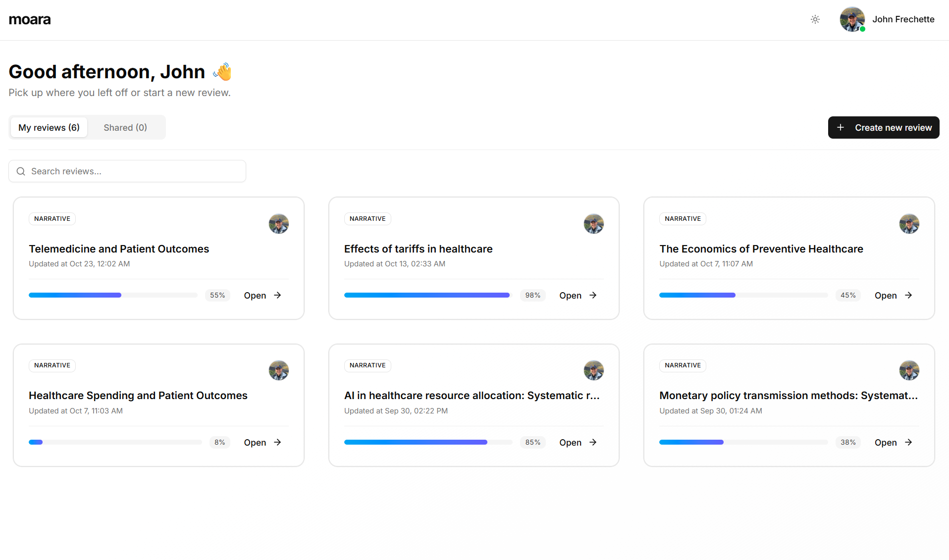Viewport: 949px width, 560px height.
Task: Click the 98% badge on Effects of tariffs card
Action: [532, 295]
